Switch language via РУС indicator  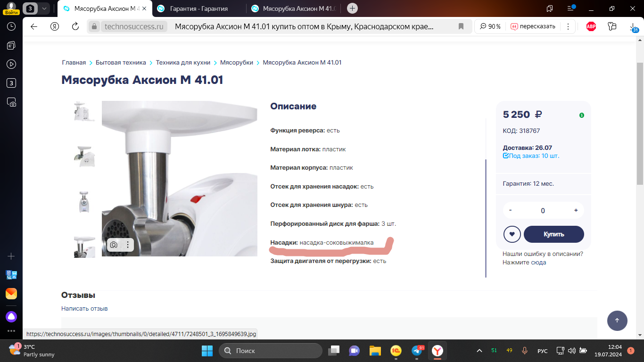[x=543, y=351]
